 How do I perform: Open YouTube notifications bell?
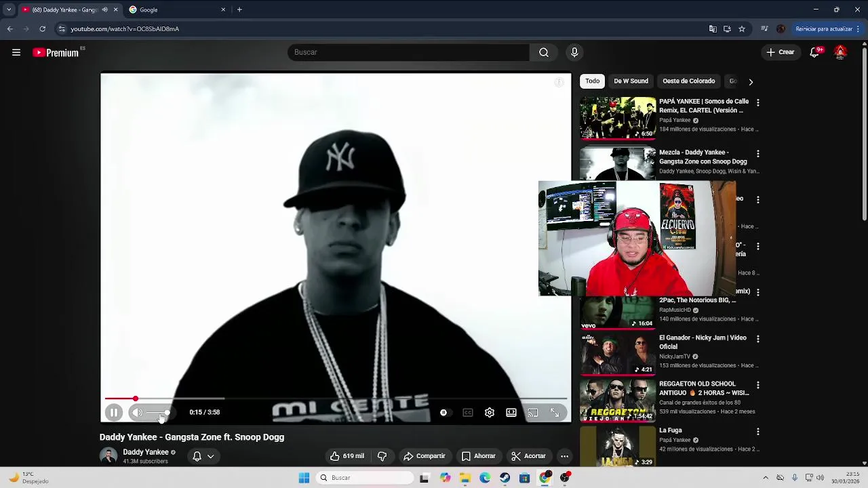click(815, 52)
